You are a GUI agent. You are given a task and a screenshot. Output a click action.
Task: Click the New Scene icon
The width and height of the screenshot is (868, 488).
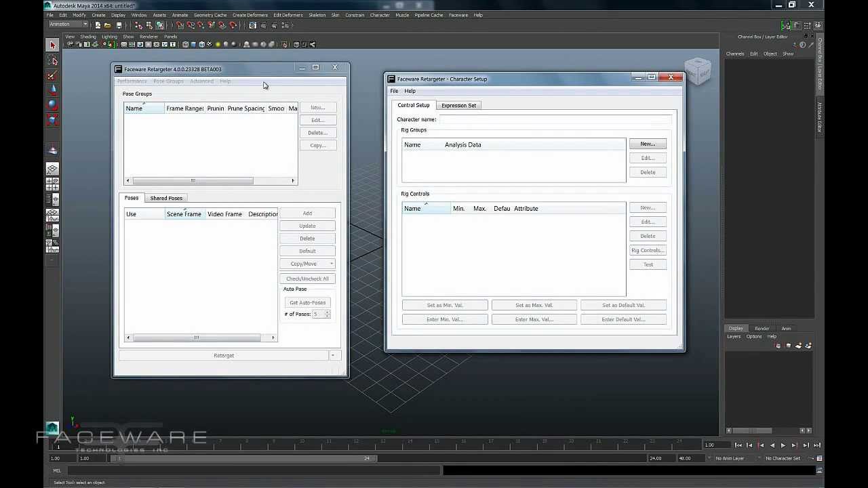pyautogui.click(x=98, y=25)
